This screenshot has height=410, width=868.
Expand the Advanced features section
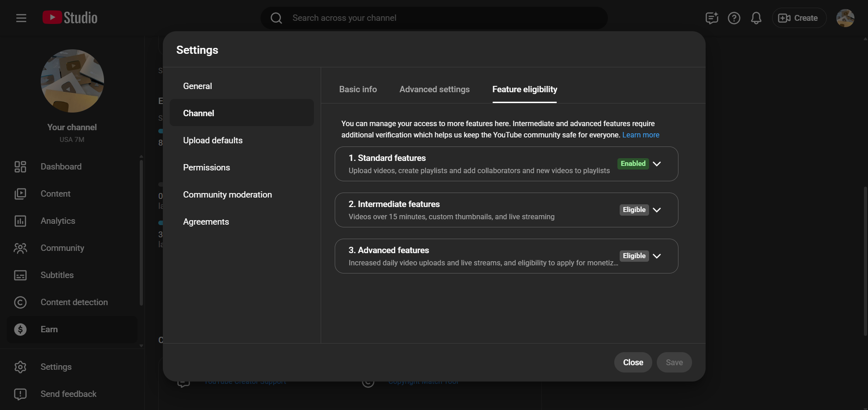[657, 256]
